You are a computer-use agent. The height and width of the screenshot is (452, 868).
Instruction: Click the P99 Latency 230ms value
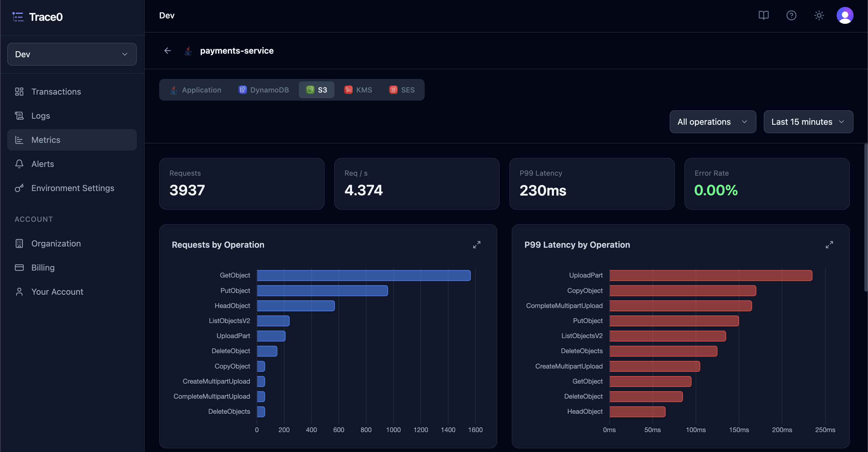(543, 190)
